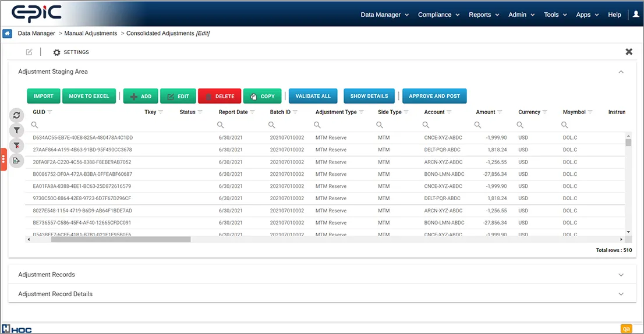Click the red Delete button
Viewport: 644px width, 334px height.
220,96
